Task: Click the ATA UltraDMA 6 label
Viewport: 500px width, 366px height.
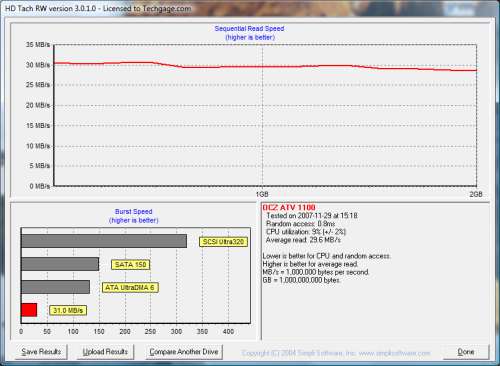Action: coord(130,288)
